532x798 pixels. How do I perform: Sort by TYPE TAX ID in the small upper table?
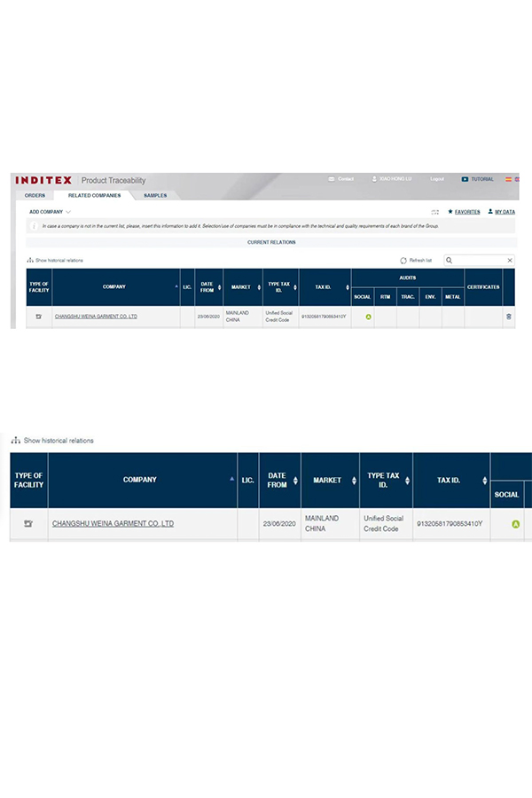point(295,287)
